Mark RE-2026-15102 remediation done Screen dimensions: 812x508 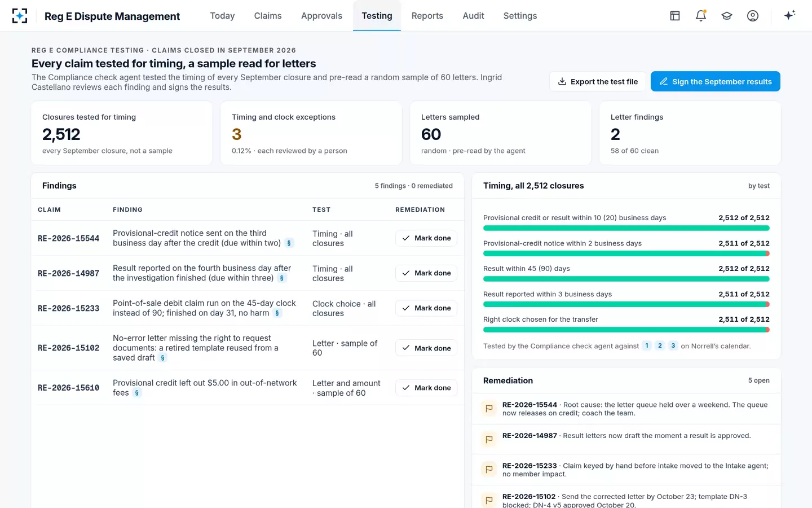[426, 348]
